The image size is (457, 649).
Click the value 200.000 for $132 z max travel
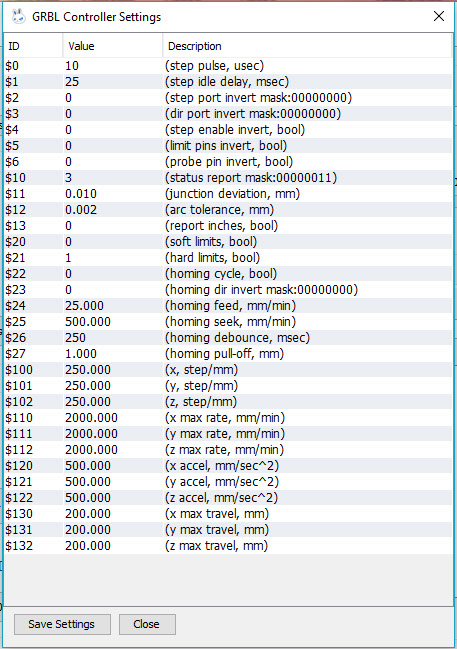point(88,546)
